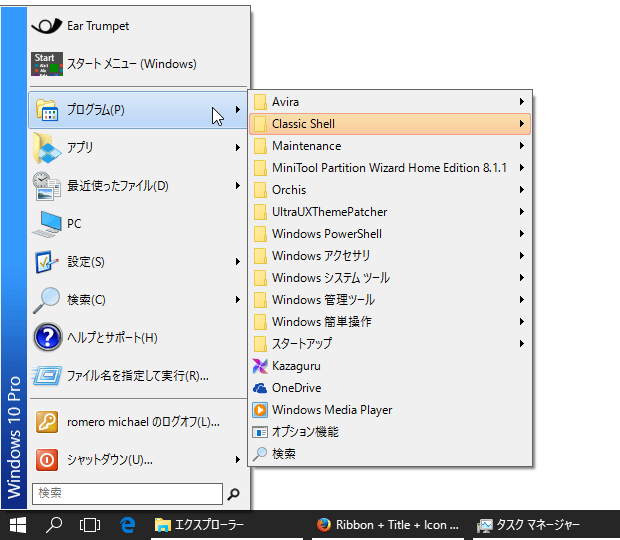This screenshot has width=620, height=540.
Task: Expand the シャットダウン(U) options arrow
Action: (x=238, y=459)
